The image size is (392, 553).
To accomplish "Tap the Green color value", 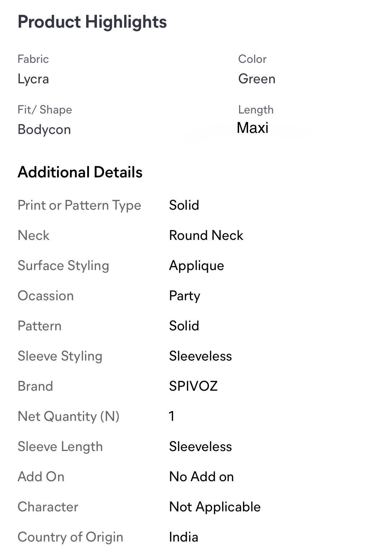I will click(257, 79).
